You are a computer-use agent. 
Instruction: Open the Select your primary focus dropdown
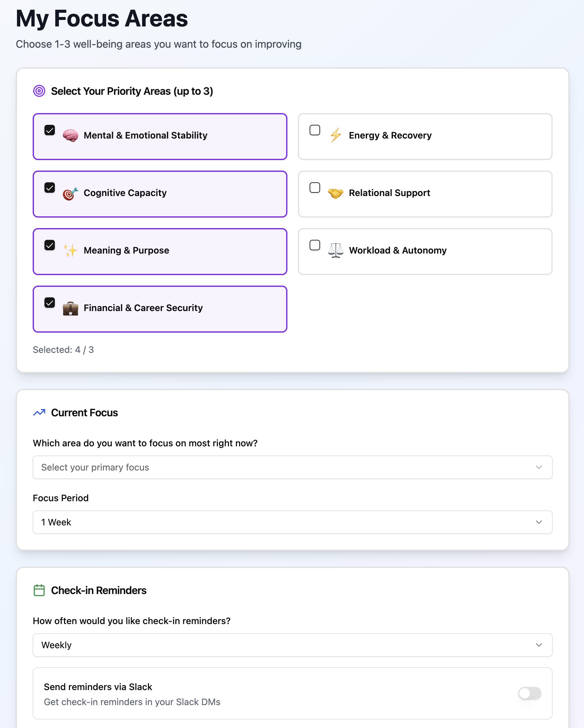click(292, 467)
